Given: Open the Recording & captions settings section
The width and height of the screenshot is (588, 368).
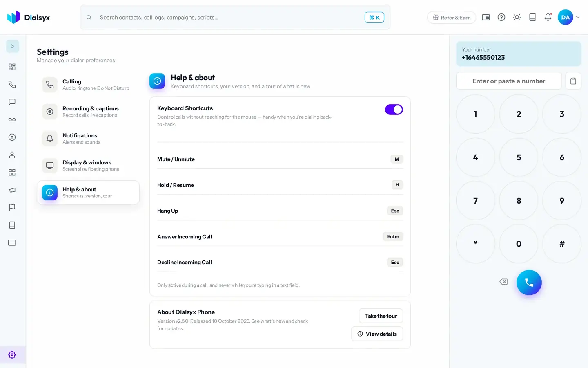Looking at the screenshot, I should pyautogui.click(x=88, y=112).
